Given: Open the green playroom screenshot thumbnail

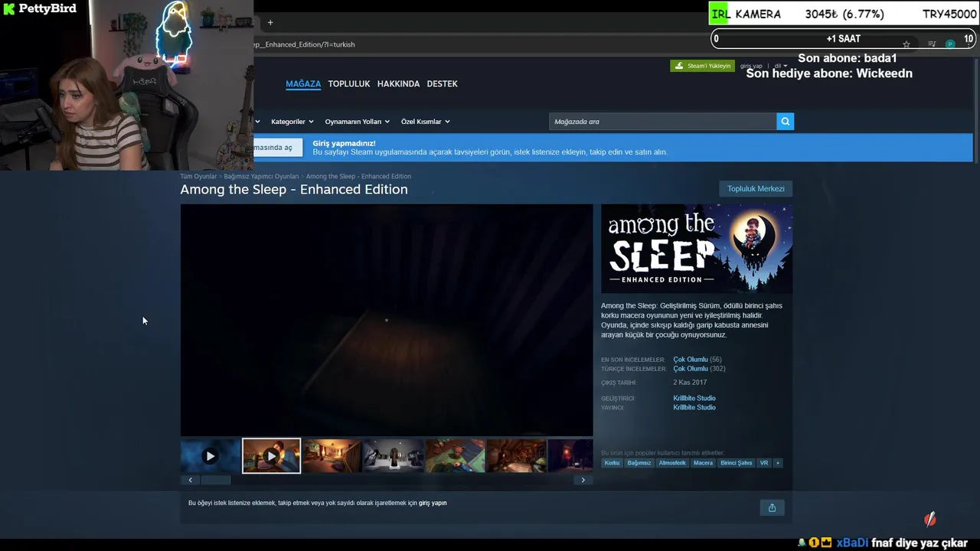Looking at the screenshot, I should 455,456.
